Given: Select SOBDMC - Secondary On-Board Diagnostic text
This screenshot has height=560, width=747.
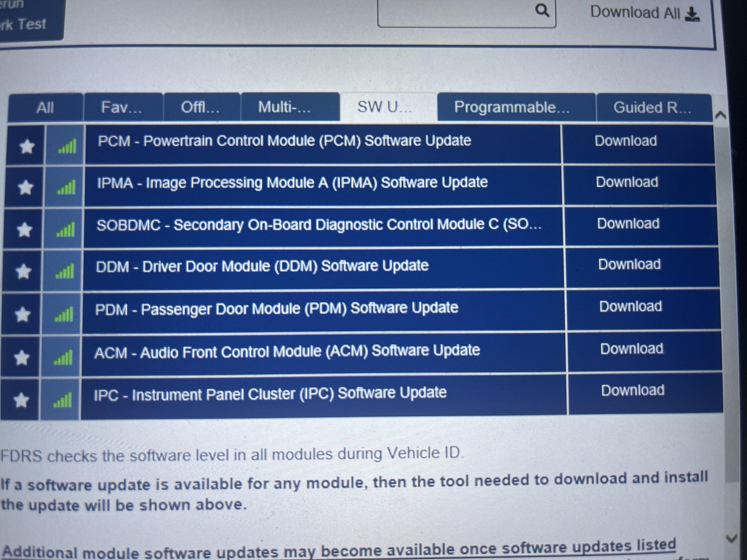Looking at the screenshot, I should pos(319,225).
